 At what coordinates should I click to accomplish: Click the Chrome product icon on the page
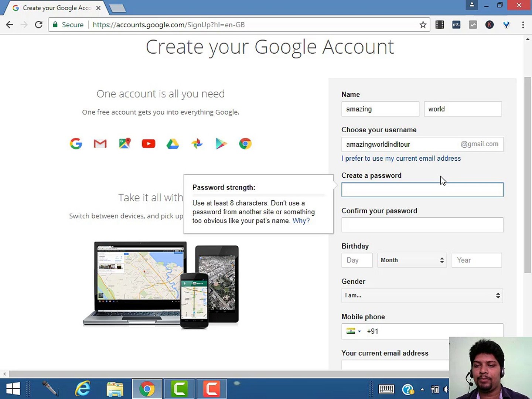245,144
